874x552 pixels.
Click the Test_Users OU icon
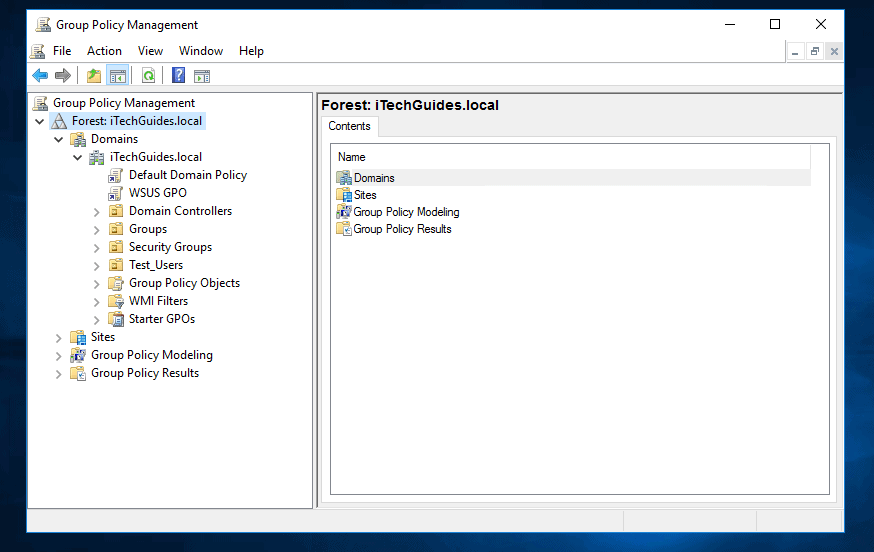pos(116,265)
